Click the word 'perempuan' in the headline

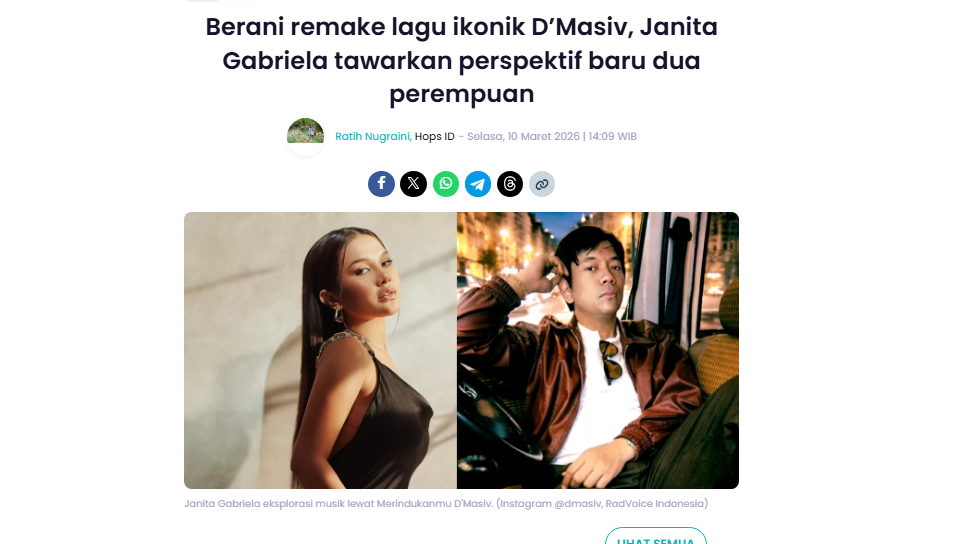click(x=462, y=95)
